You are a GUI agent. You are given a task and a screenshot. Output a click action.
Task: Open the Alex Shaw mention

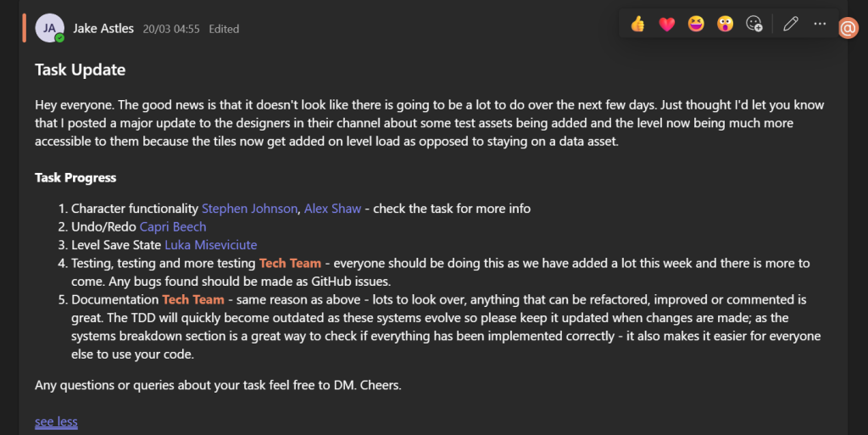click(332, 209)
